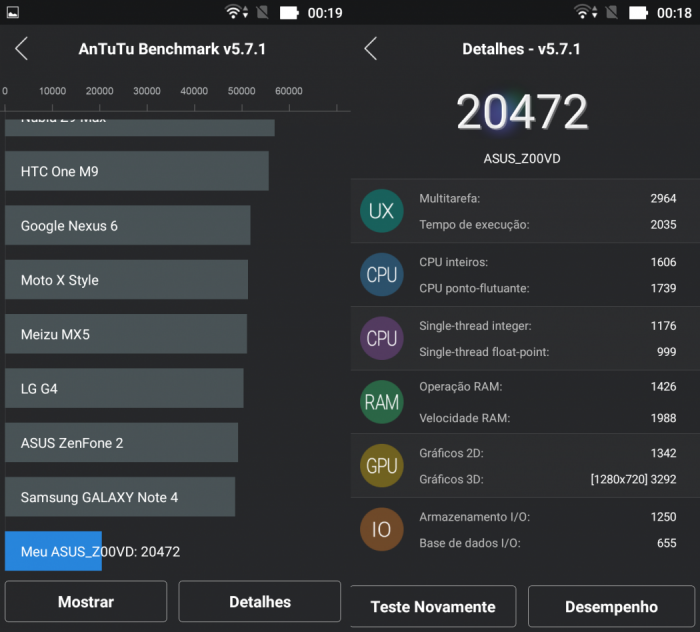Select the HTC One M9 bar

137,171
